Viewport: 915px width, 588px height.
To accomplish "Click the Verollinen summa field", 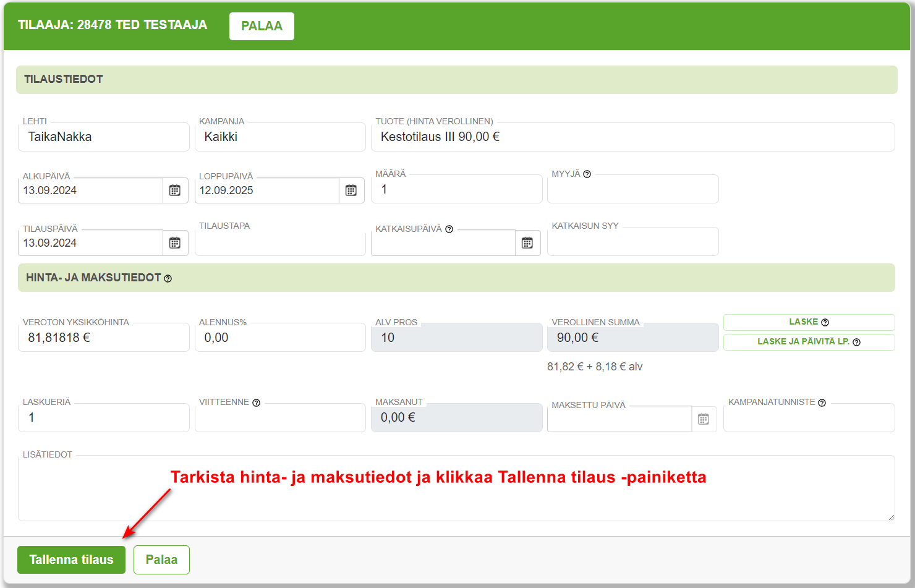I will pos(633,338).
